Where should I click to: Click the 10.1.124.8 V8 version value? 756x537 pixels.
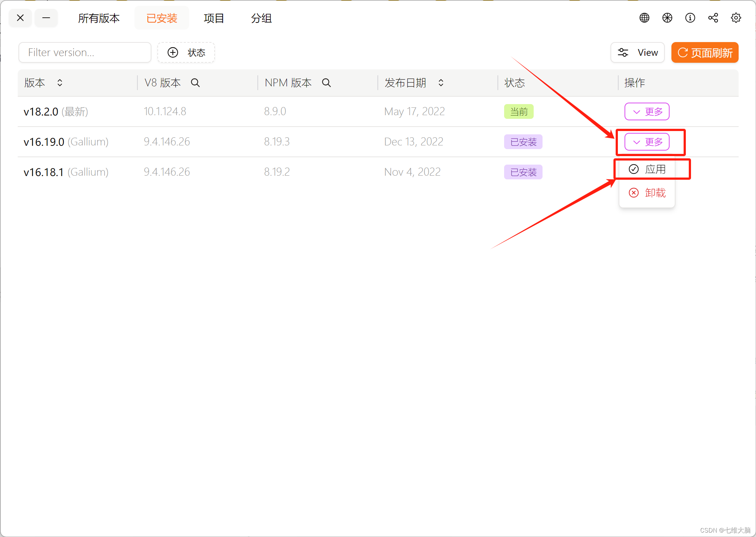165,111
